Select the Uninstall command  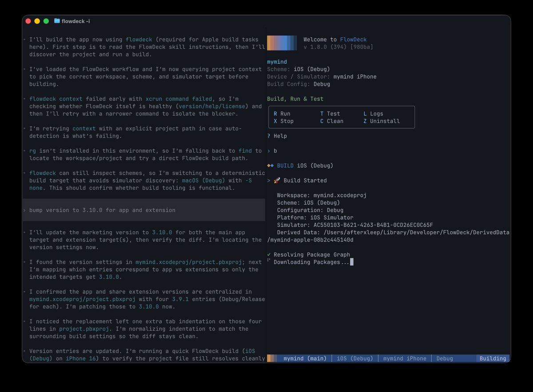coord(382,121)
